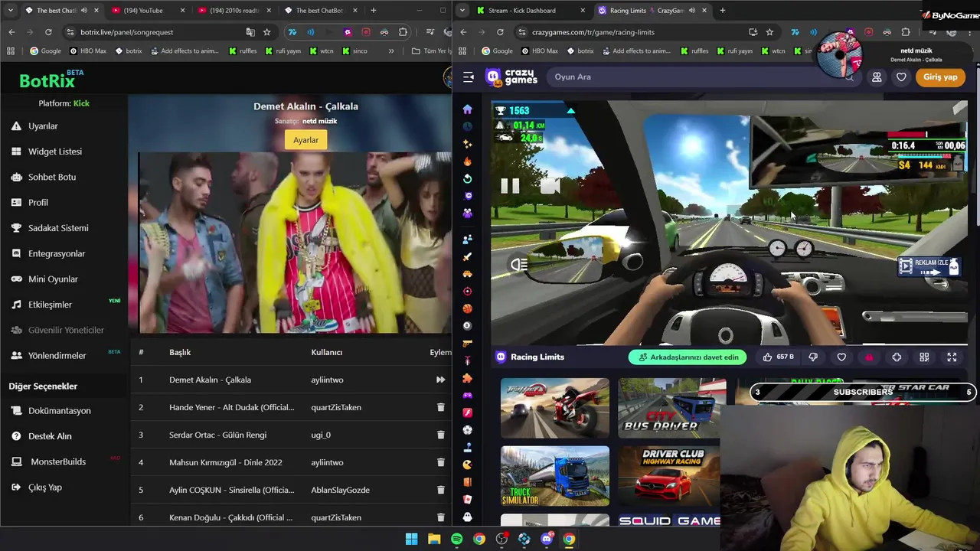This screenshot has width=980, height=551.
Task: Open tab search dropdown in left window
Action: pyautogui.click(x=12, y=11)
